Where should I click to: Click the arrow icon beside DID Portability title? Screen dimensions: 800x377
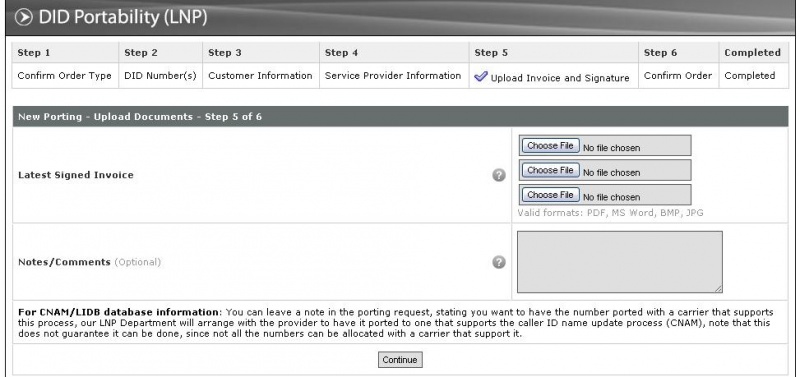pyautogui.click(x=23, y=17)
